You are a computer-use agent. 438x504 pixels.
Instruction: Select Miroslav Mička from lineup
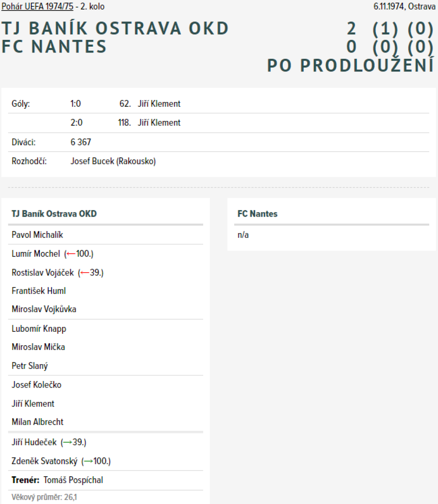coord(38,347)
